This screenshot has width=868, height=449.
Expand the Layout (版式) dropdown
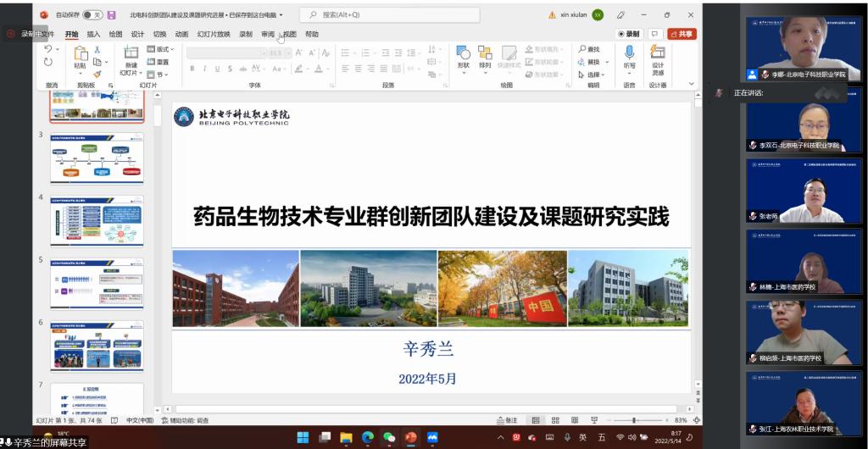tap(161, 49)
